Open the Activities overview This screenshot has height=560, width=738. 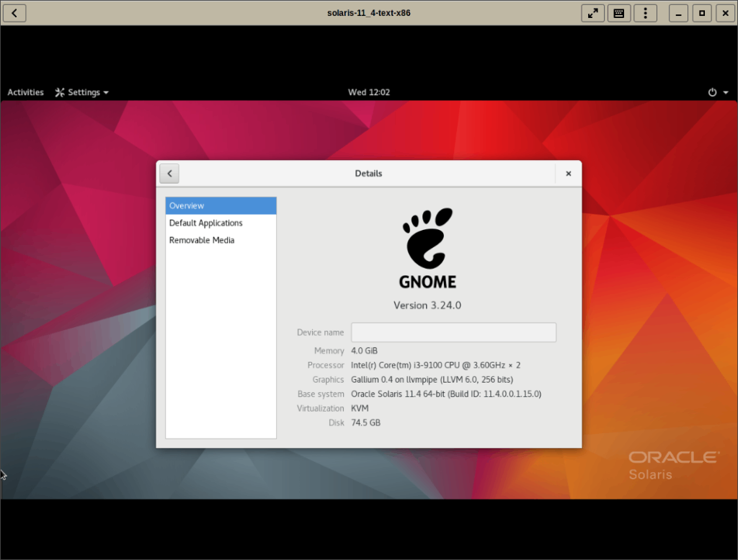pyautogui.click(x=25, y=92)
